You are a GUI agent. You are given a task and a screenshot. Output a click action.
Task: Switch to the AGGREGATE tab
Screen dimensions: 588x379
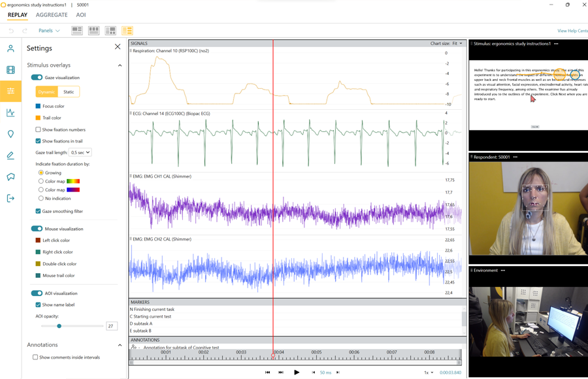[x=52, y=15]
